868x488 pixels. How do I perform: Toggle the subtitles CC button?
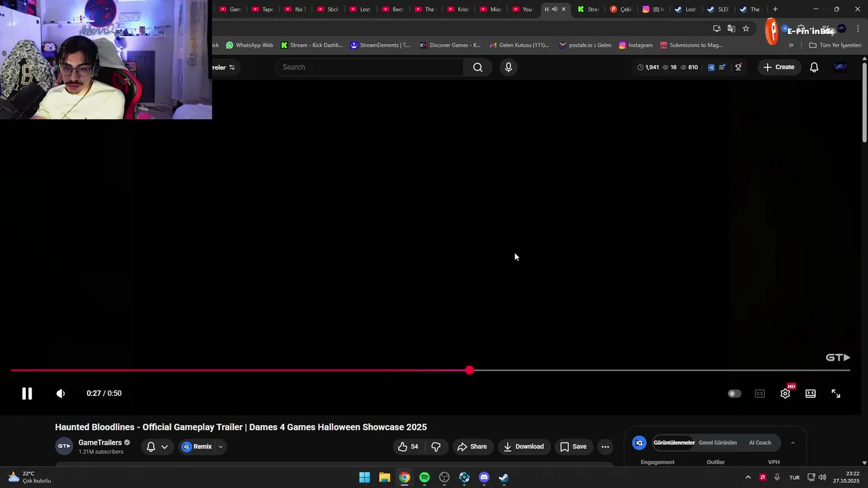tap(759, 394)
